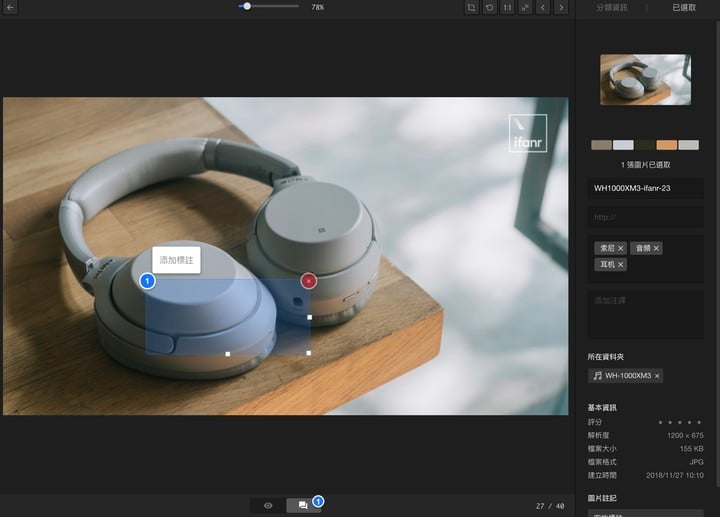Screen dimensions: 720x517
Task: Click the right-edge resize handle of the annotation
Action: (x=309, y=317)
